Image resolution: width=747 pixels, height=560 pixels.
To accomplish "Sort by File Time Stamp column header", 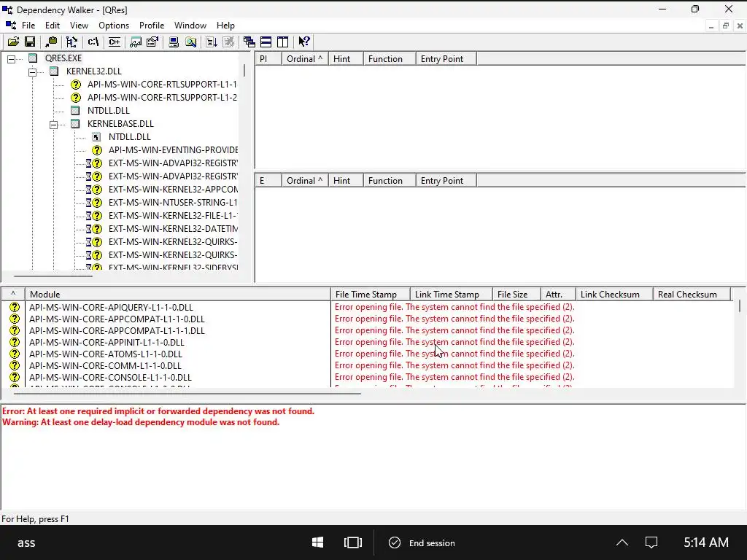I will [x=370, y=295].
